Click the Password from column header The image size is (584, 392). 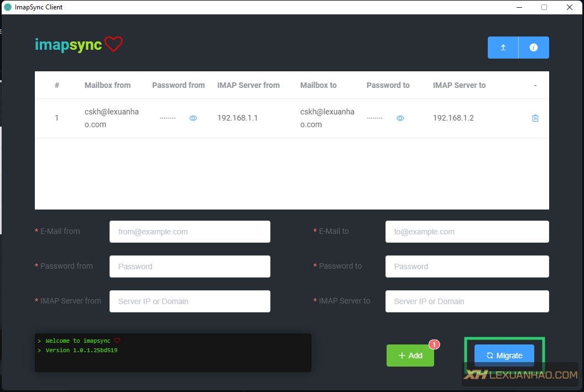click(179, 85)
